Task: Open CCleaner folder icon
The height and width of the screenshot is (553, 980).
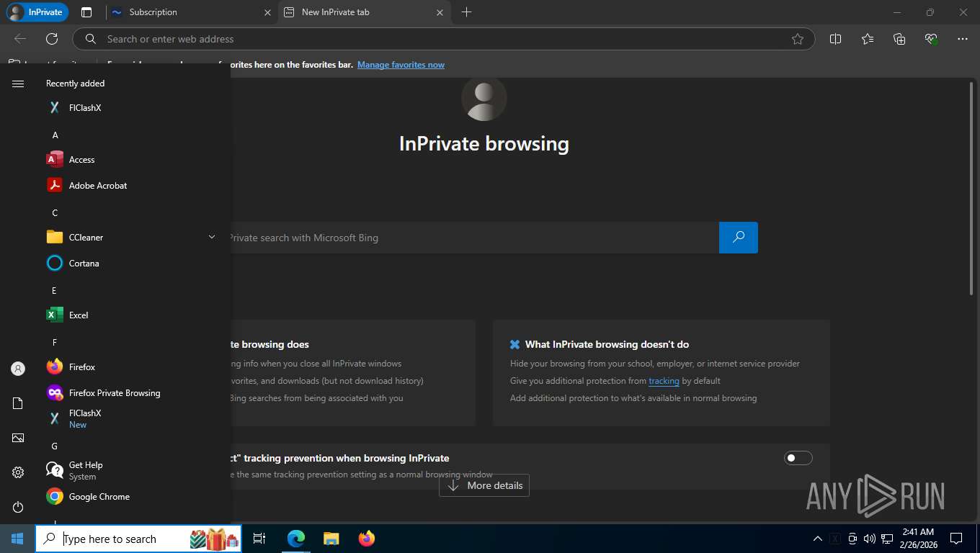Action: (x=55, y=238)
